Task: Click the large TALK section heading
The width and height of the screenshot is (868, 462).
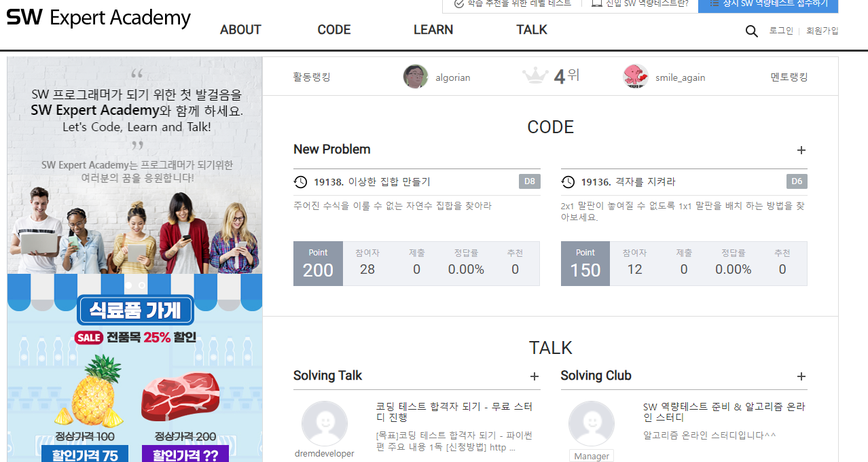Action: (x=550, y=348)
